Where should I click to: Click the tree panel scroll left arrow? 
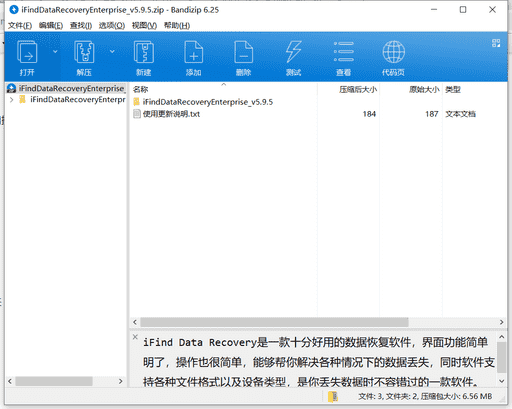(10, 381)
